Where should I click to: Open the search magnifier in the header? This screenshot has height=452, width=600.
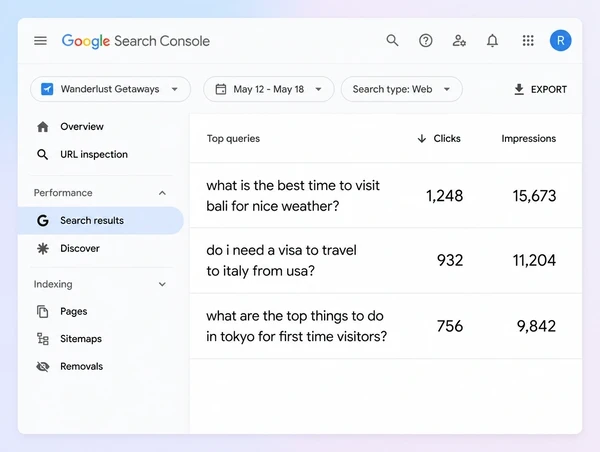click(x=392, y=40)
